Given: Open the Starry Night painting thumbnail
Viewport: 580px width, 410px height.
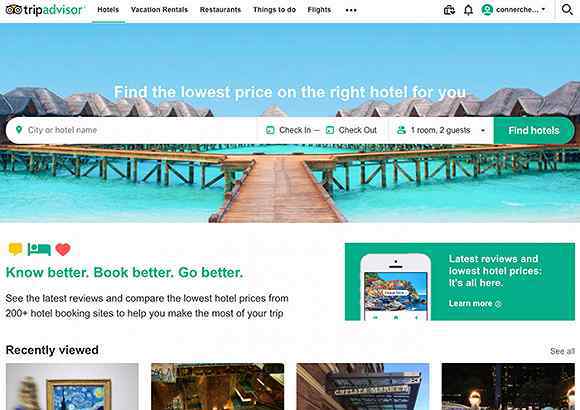Looking at the screenshot, I should coord(72,386).
